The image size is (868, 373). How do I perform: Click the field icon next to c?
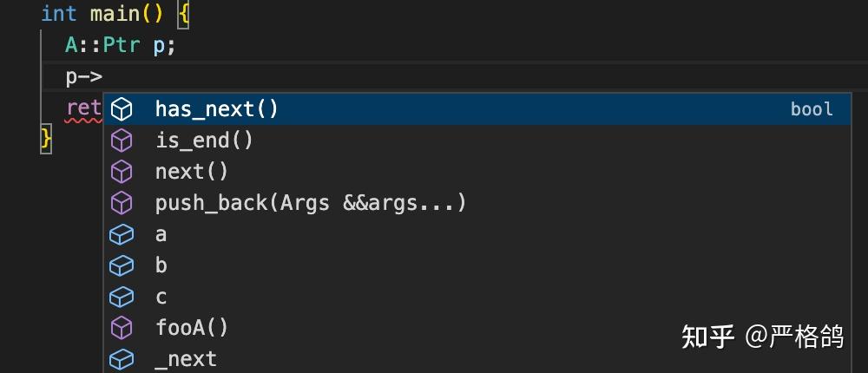click(x=122, y=297)
